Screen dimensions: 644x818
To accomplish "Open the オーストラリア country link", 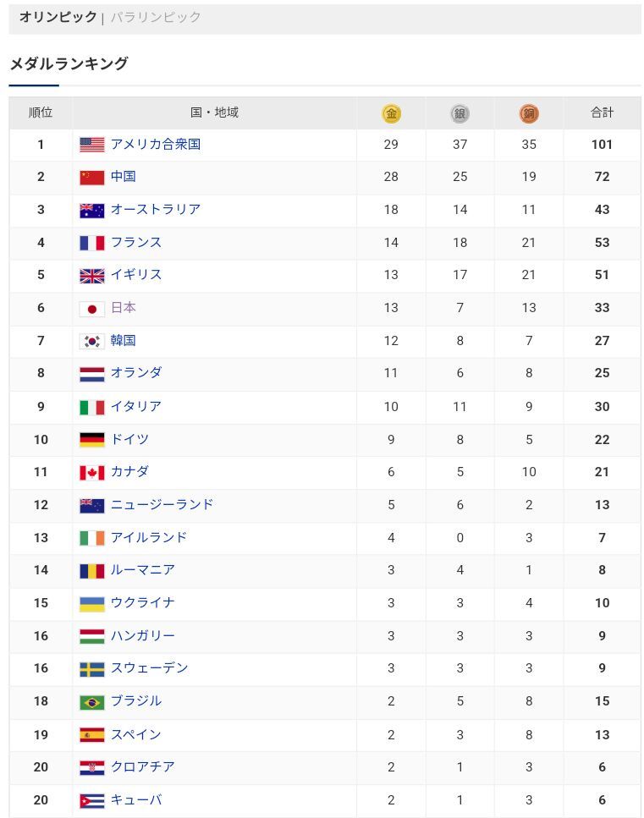I will (x=156, y=209).
